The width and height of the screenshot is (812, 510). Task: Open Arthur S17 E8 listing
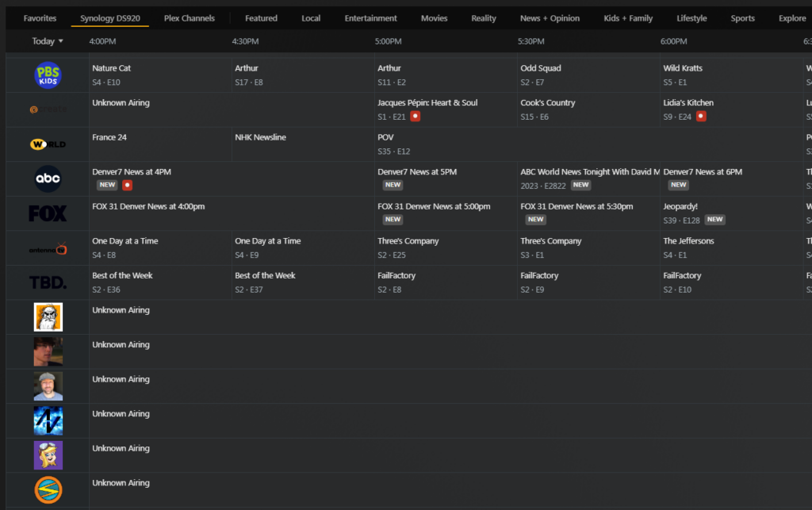(303, 75)
